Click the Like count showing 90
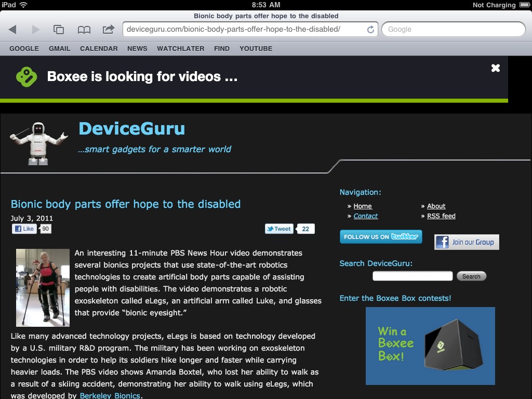 [46, 229]
